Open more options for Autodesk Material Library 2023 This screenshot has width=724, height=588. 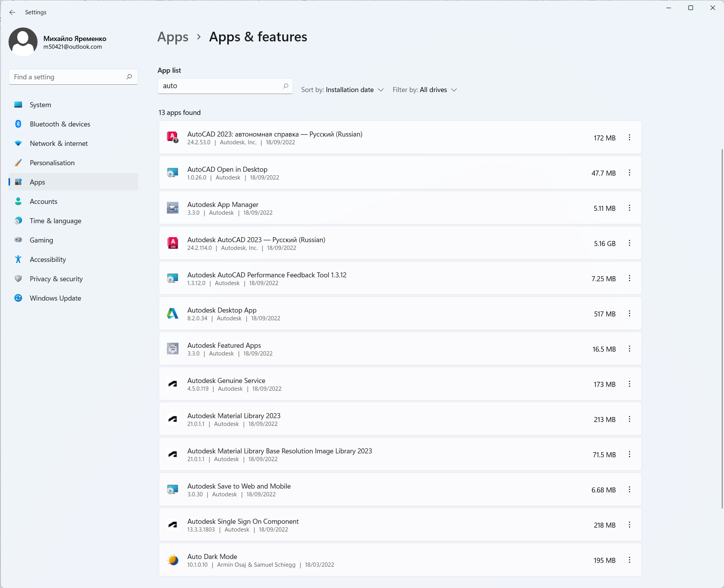point(630,419)
